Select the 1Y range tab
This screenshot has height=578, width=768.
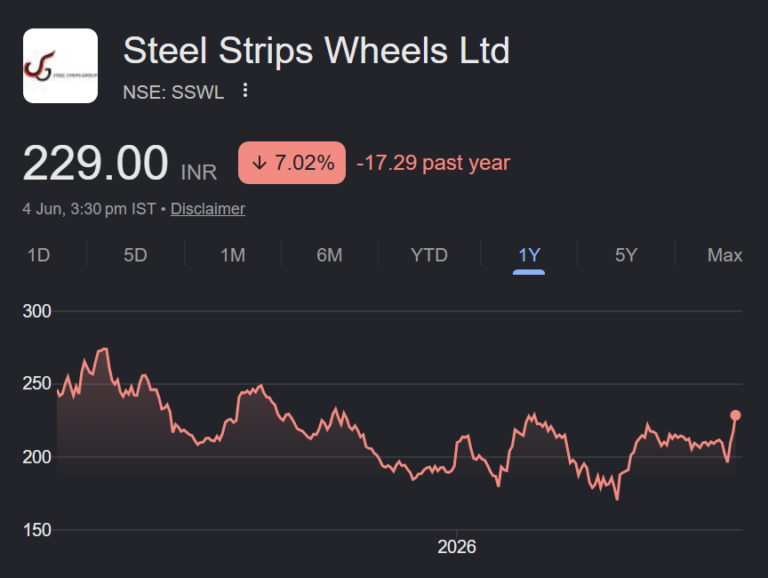(x=529, y=255)
